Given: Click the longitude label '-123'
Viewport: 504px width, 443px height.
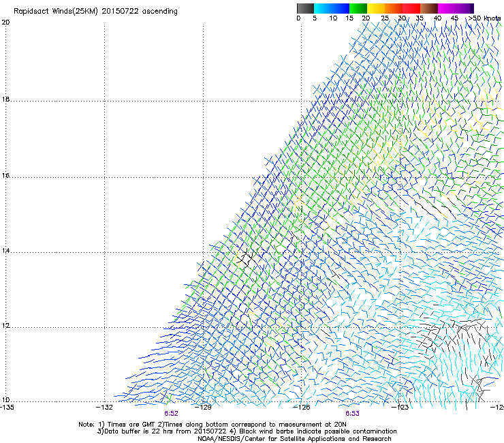Looking at the screenshot, I should click(400, 408).
